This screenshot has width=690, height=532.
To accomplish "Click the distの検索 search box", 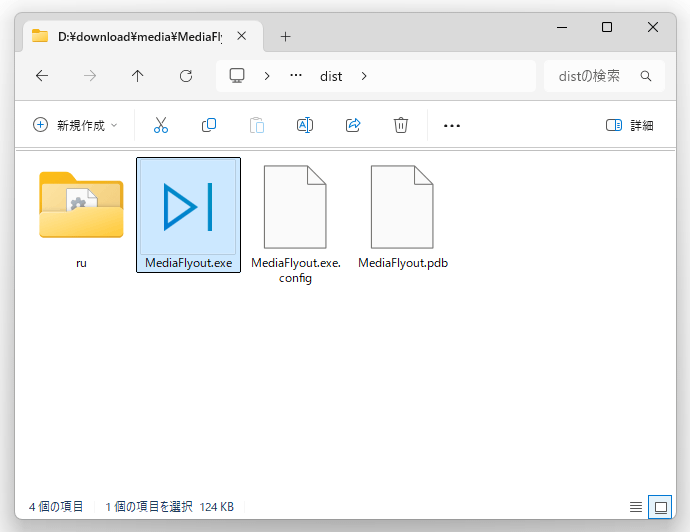I will [595, 76].
